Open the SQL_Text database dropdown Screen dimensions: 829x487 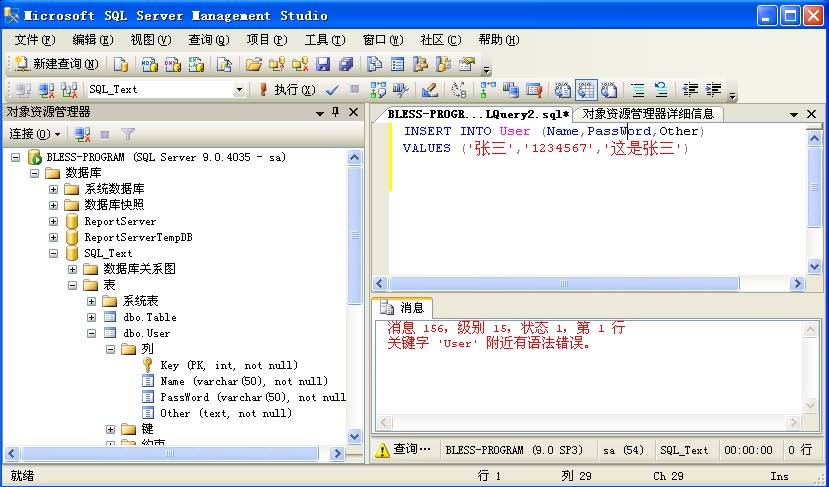pos(239,90)
